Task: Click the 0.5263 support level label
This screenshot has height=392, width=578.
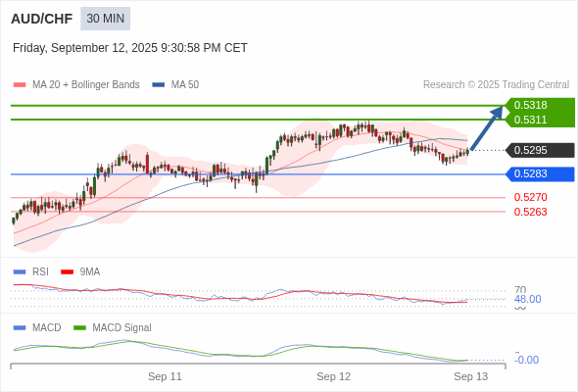Action: coord(530,212)
